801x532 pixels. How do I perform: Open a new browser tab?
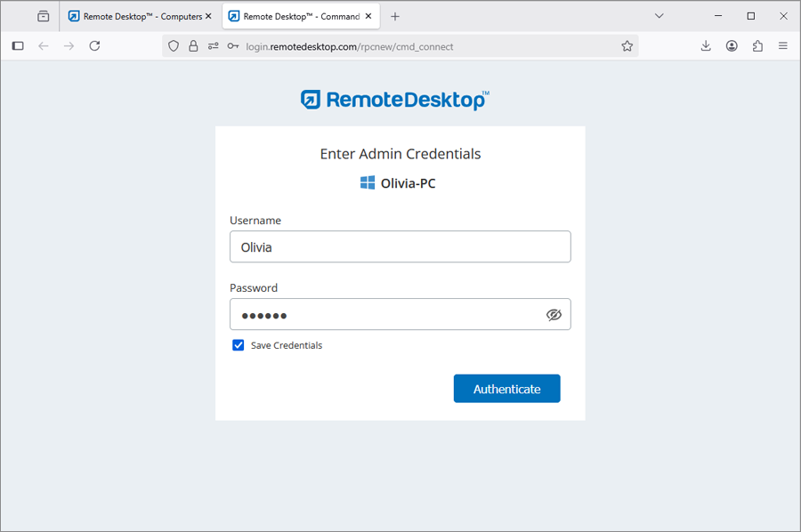pos(395,16)
